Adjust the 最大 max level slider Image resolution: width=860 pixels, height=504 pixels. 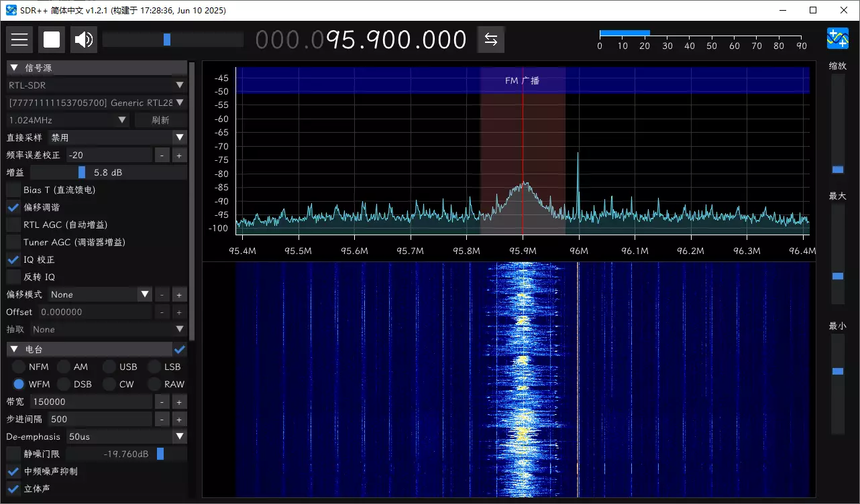tap(838, 254)
